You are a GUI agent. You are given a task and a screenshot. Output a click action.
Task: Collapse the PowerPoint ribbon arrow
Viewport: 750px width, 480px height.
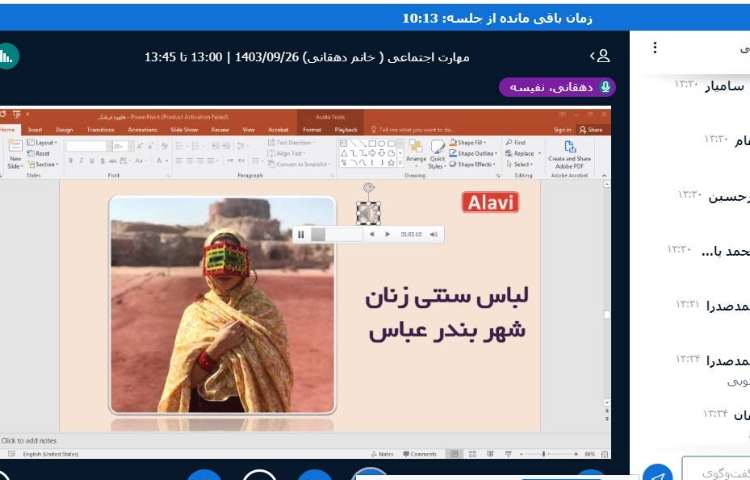click(x=604, y=175)
